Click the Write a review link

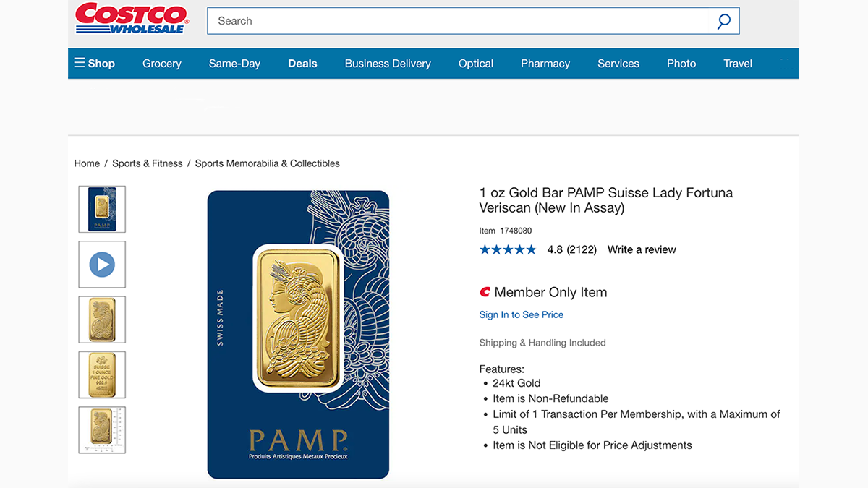pyautogui.click(x=642, y=249)
